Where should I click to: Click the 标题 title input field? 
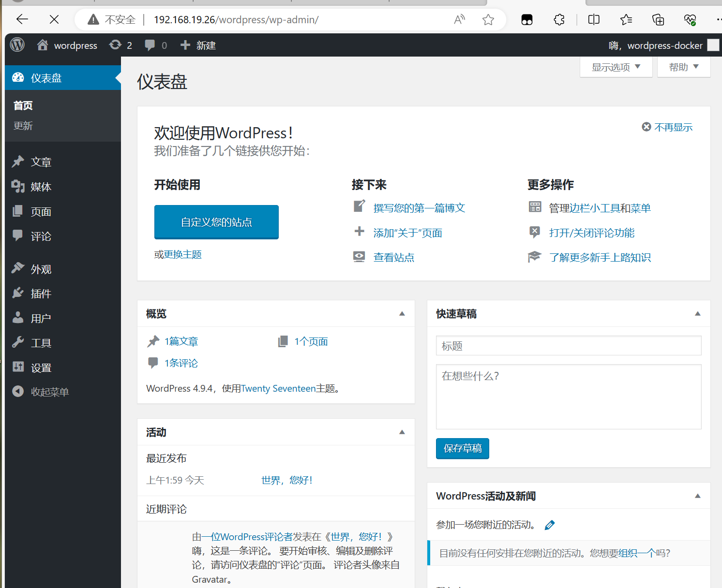click(x=569, y=346)
